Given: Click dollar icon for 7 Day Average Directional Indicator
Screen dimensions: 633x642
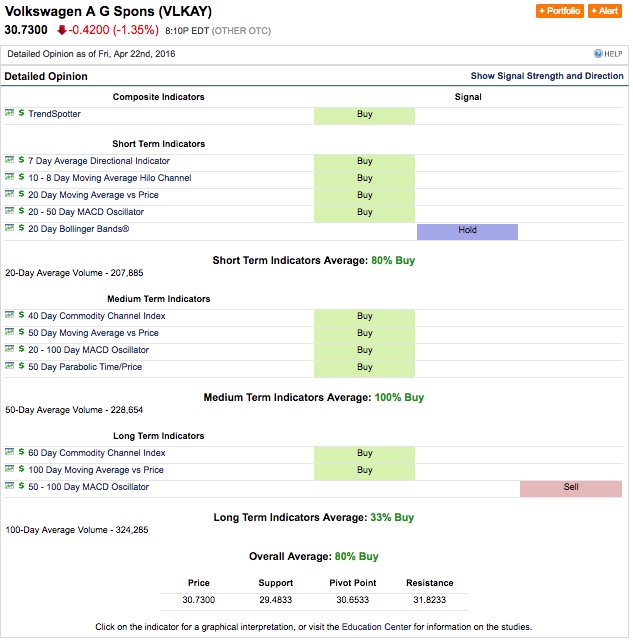Looking at the screenshot, I should [x=21, y=160].
